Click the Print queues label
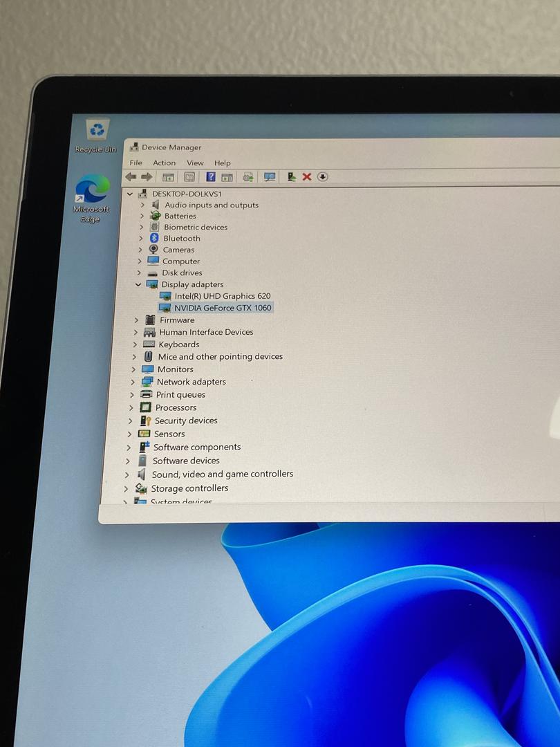The width and height of the screenshot is (560, 747). point(180,394)
